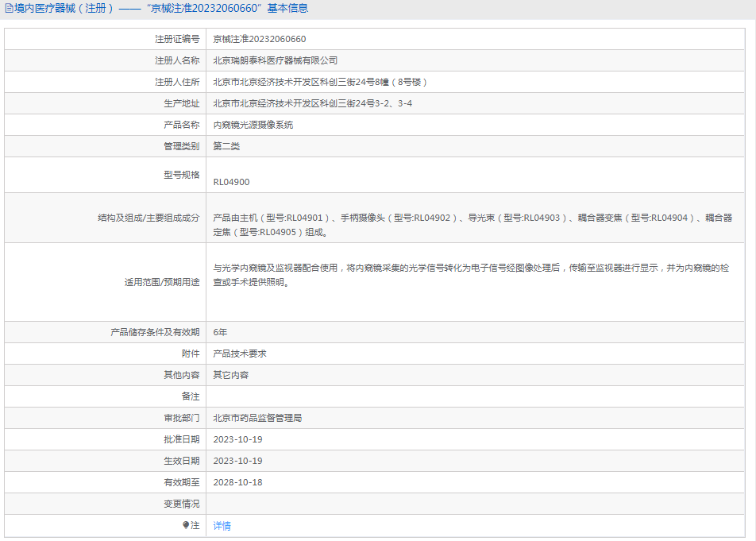Click the 其他内容 label
The width and height of the screenshot is (756, 541).
click(x=181, y=375)
